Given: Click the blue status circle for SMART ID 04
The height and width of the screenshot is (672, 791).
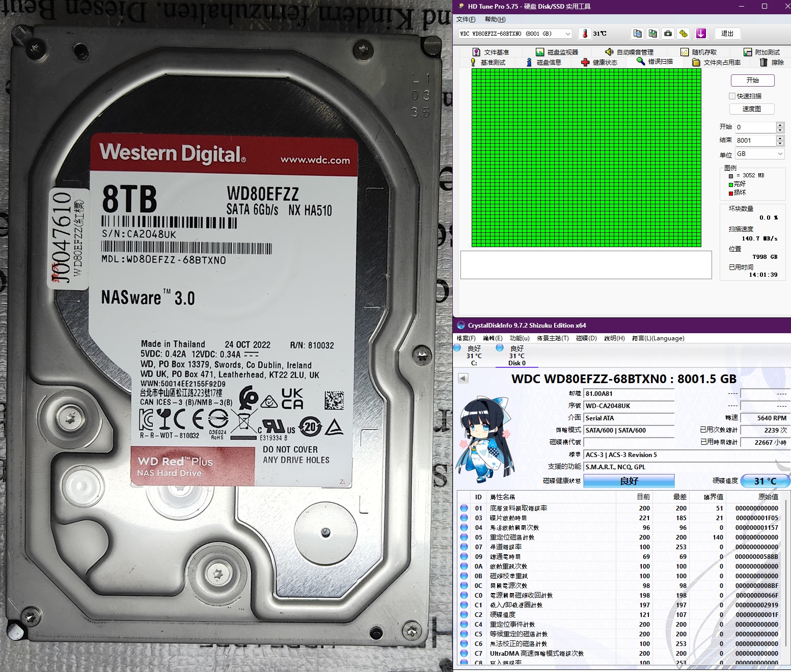Looking at the screenshot, I should click(x=464, y=527).
